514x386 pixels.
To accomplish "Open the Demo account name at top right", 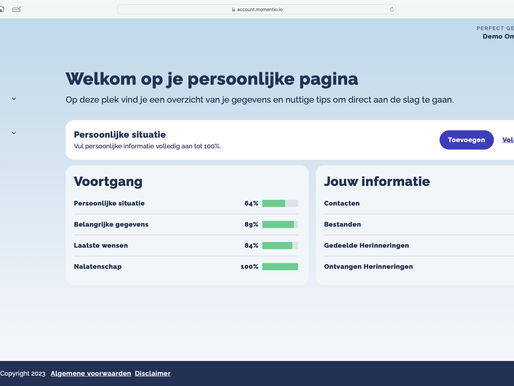I will point(498,36).
